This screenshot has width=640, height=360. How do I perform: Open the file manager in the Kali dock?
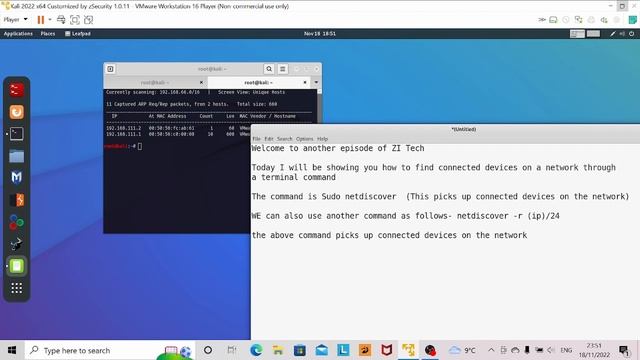(17, 156)
